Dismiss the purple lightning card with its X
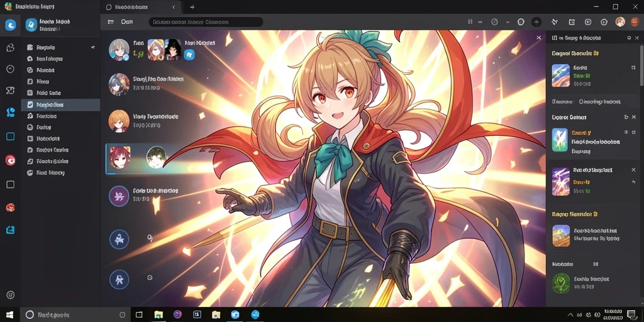The image size is (644, 322). [x=633, y=170]
